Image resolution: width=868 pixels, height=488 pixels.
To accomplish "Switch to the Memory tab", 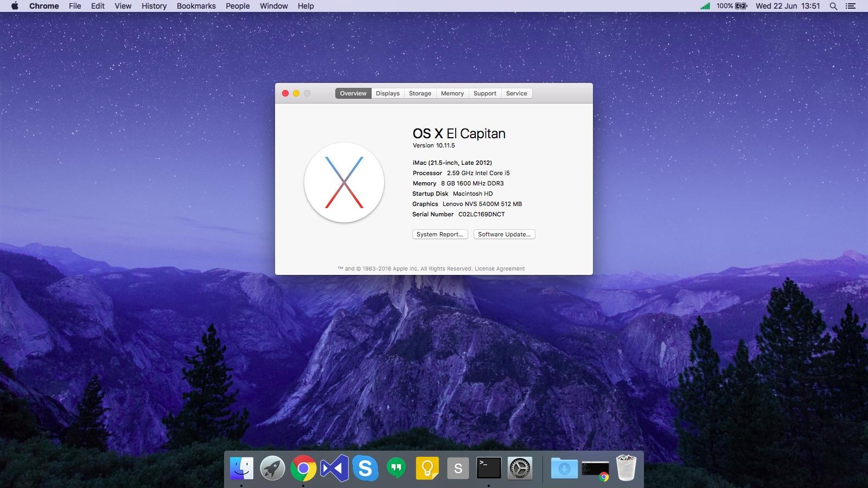I will [x=452, y=93].
